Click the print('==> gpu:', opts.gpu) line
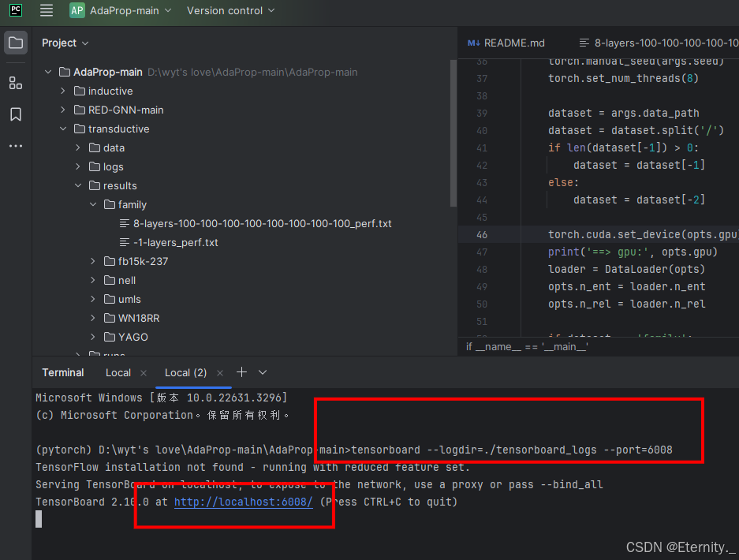Viewport: 739px width, 560px height. point(633,252)
